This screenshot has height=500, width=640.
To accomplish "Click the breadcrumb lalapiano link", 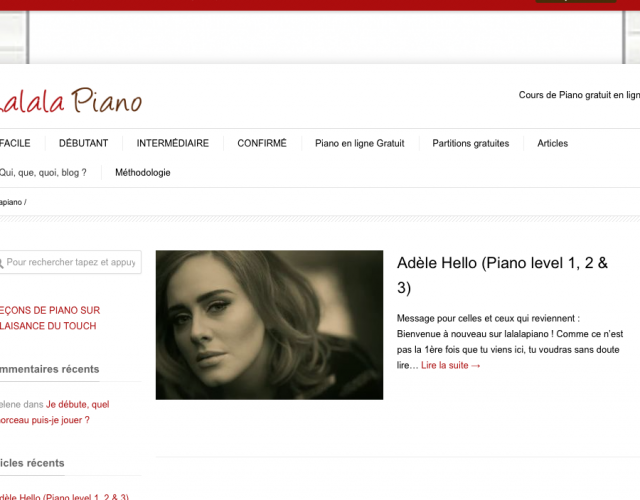I will coord(11,202).
